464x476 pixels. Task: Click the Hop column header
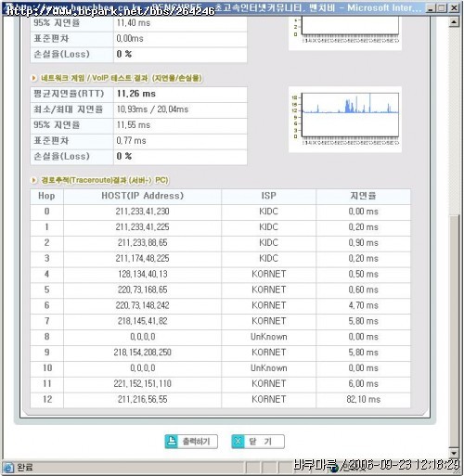[46, 196]
